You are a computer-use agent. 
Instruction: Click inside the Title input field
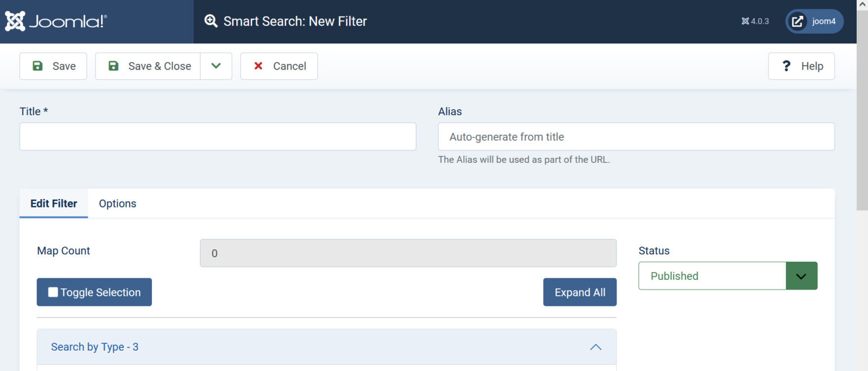pyautogui.click(x=218, y=136)
